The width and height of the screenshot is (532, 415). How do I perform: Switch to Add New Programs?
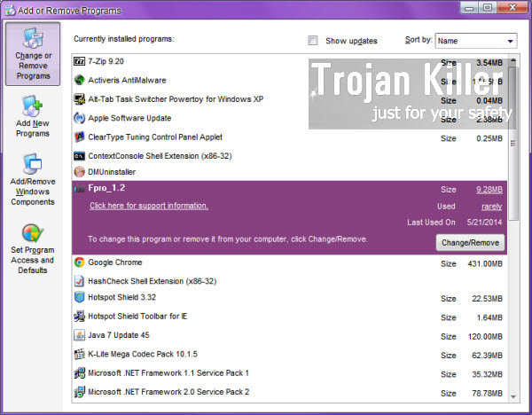click(32, 117)
